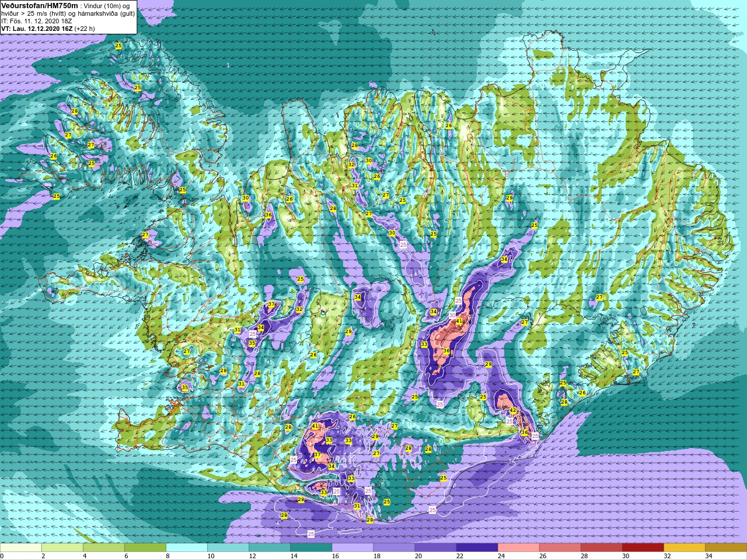Image resolution: width=747 pixels, height=560 pixels.
Task: Click the color scale tick label 8
Action: tap(167, 556)
